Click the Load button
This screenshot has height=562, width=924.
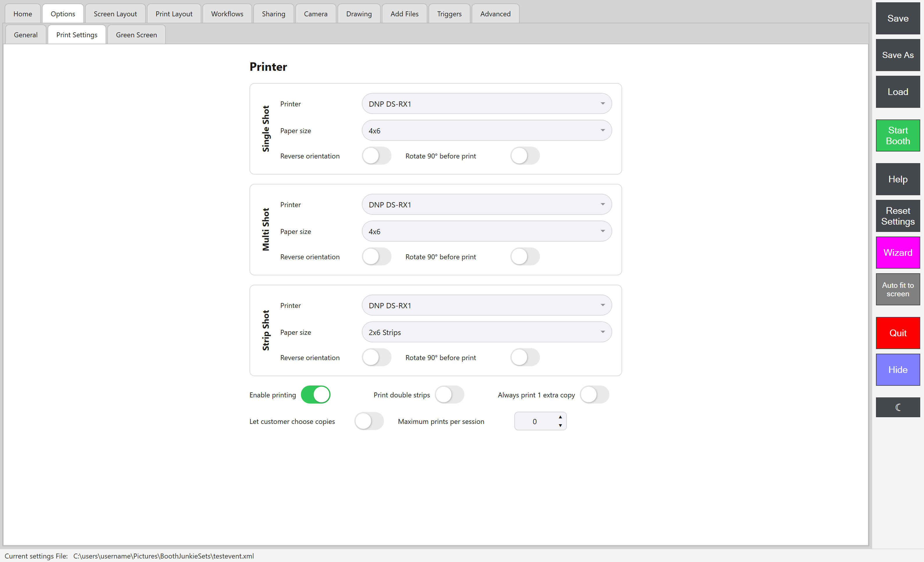(898, 91)
